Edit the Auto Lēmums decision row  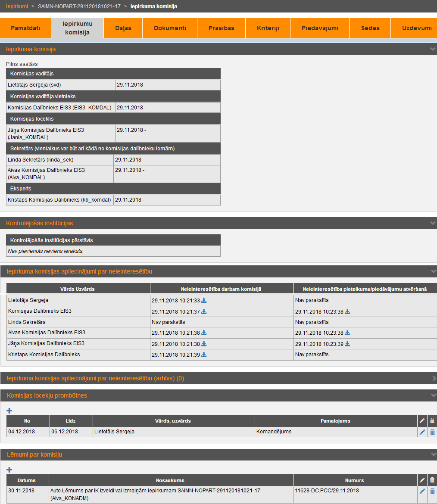point(422,491)
